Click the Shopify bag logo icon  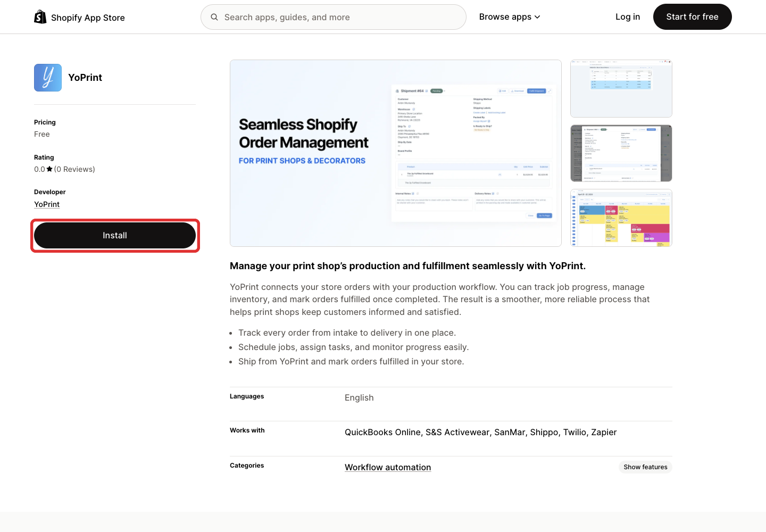pyautogui.click(x=40, y=17)
